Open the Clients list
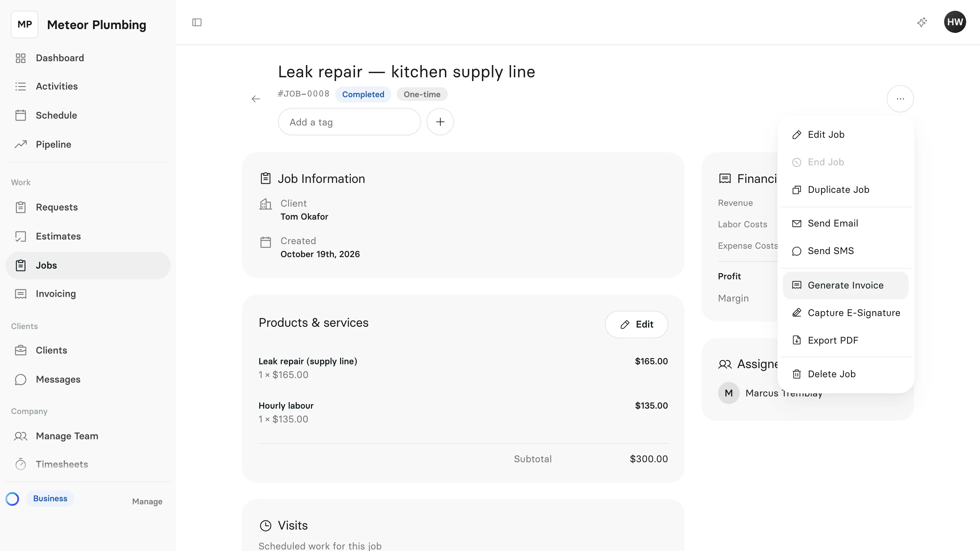 pyautogui.click(x=88, y=350)
